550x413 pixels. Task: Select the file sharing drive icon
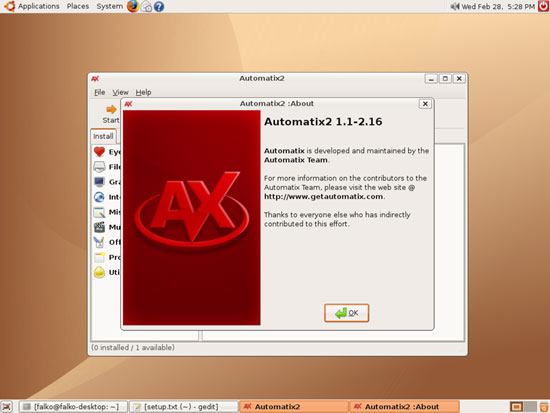pyautogui.click(x=99, y=167)
